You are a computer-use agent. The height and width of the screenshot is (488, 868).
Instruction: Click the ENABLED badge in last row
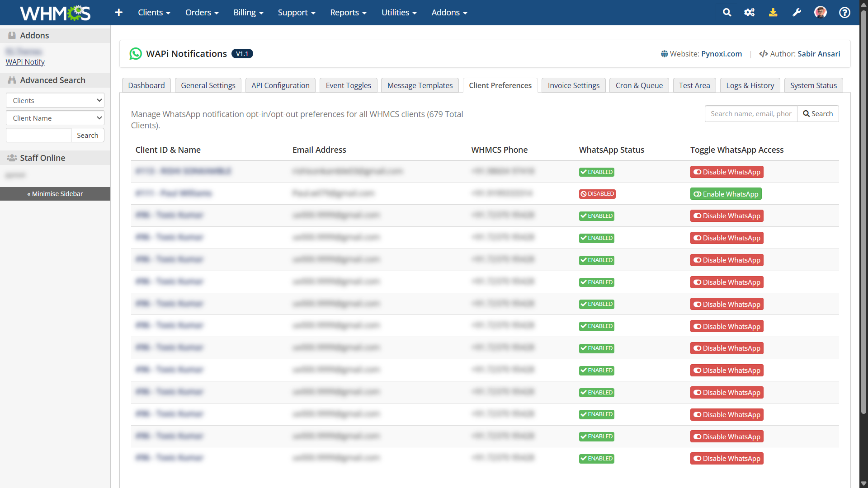(x=596, y=459)
